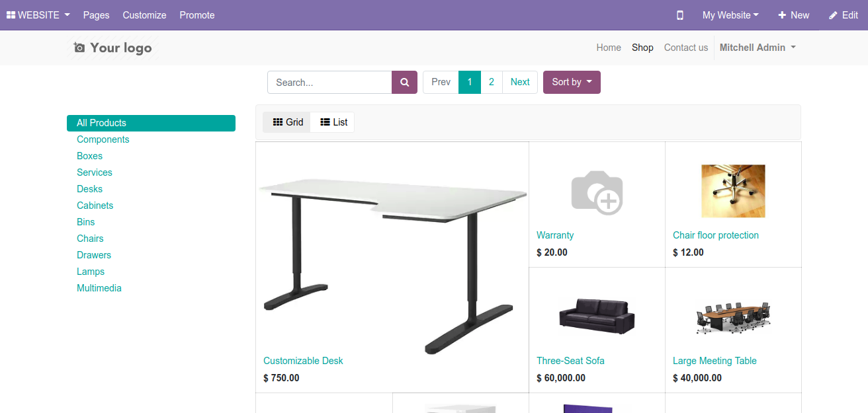Expand the Sort by dropdown
Screen dimensions: 868x413
pyautogui.click(x=572, y=83)
